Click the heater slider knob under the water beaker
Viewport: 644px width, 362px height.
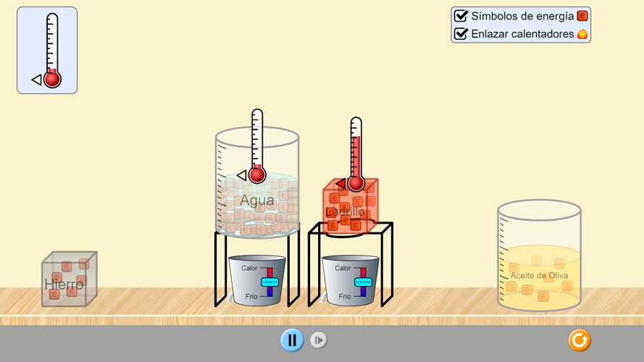[x=269, y=282]
